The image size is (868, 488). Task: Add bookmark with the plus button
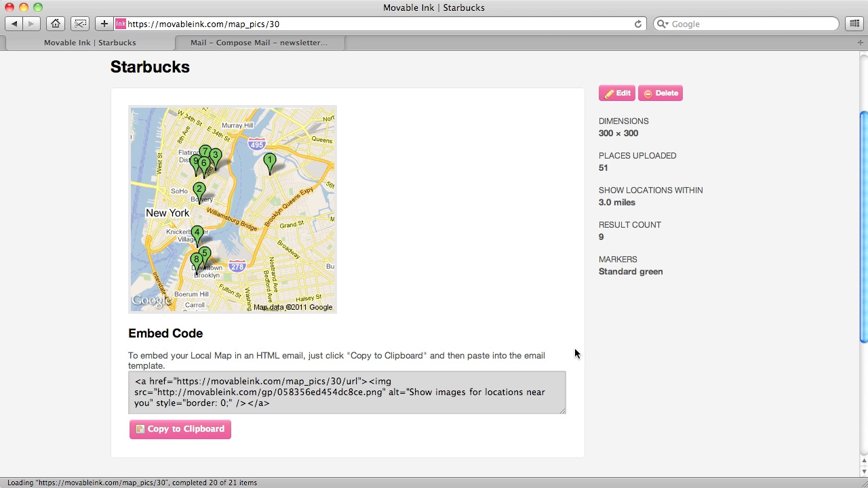pos(104,24)
